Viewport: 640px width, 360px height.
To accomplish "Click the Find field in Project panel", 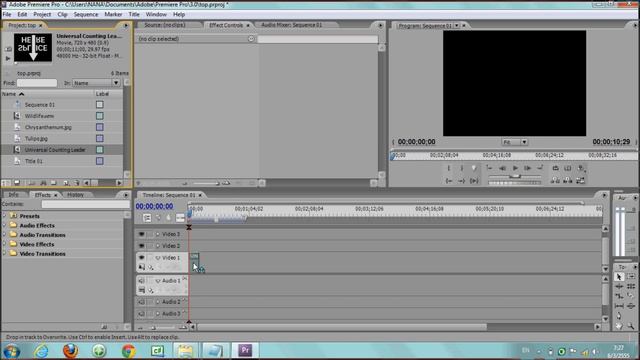I will point(37,83).
